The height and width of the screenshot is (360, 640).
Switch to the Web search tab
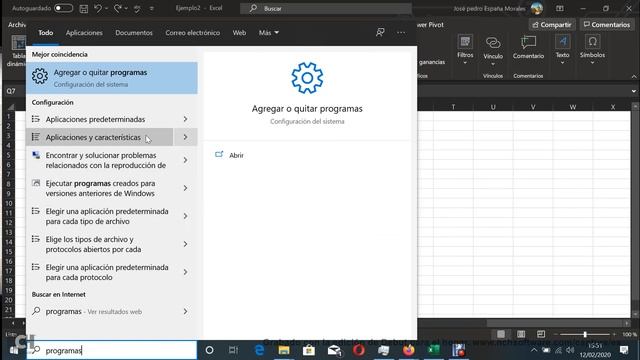[239, 33]
